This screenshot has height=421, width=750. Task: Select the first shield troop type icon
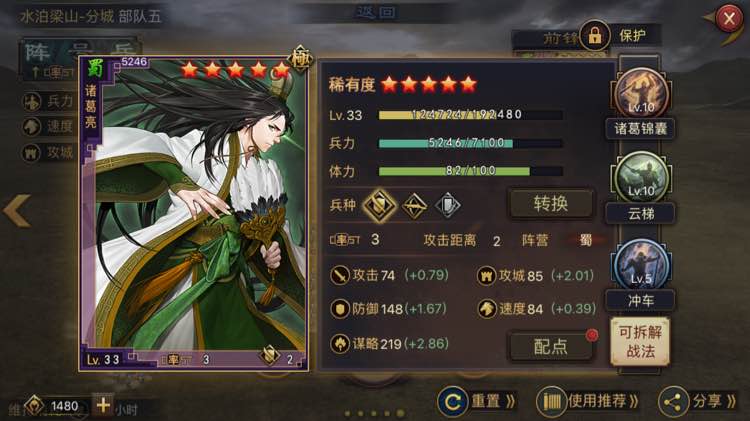pos(379,205)
